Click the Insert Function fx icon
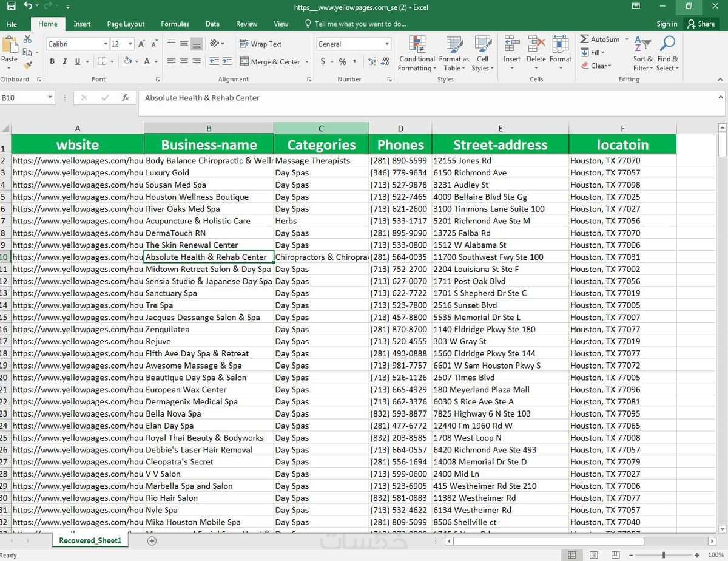The width and height of the screenshot is (728, 561). pyautogui.click(x=126, y=97)
